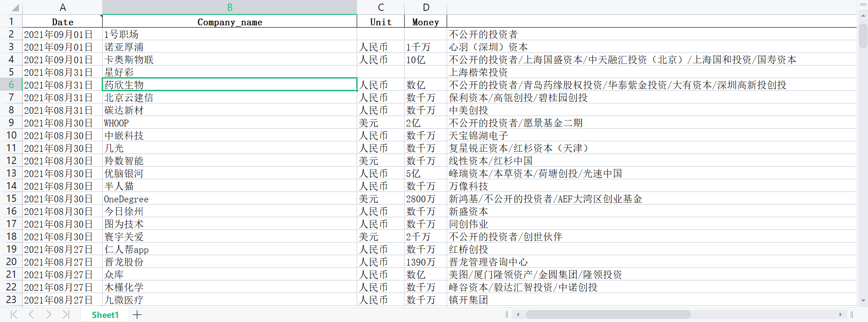
Task: Select the cell OneDegree
Action: (230, 198)
